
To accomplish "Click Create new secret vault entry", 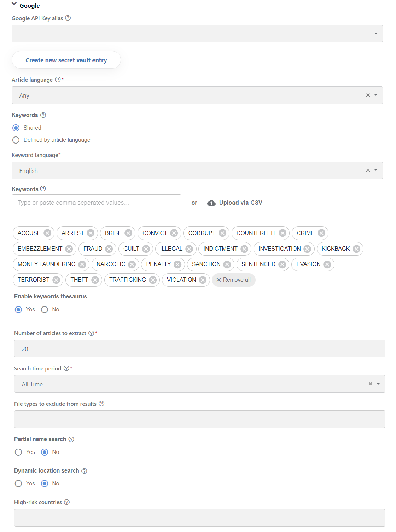I will point(66,60).
